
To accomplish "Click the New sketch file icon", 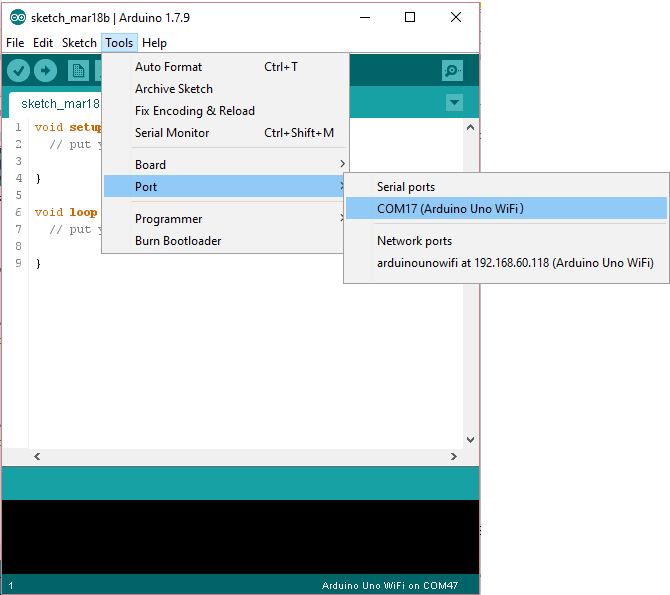I will [78, 70].
